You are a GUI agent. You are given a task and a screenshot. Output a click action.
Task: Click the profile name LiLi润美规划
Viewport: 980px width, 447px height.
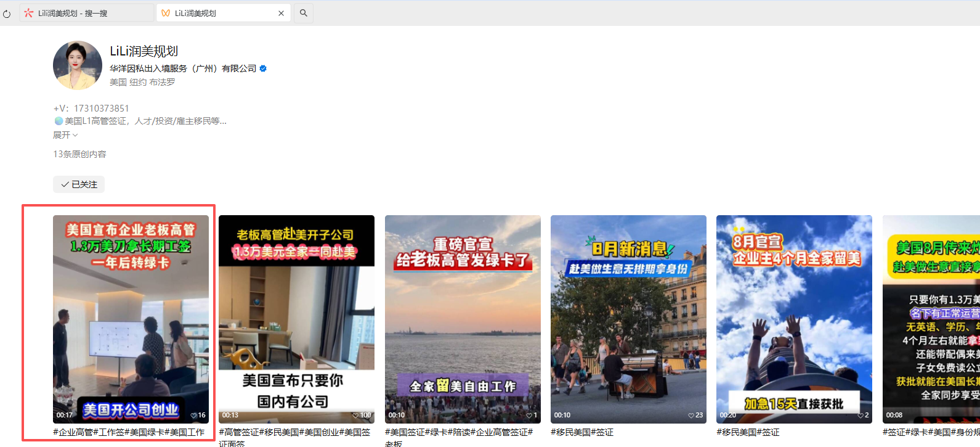click(144, 51)
